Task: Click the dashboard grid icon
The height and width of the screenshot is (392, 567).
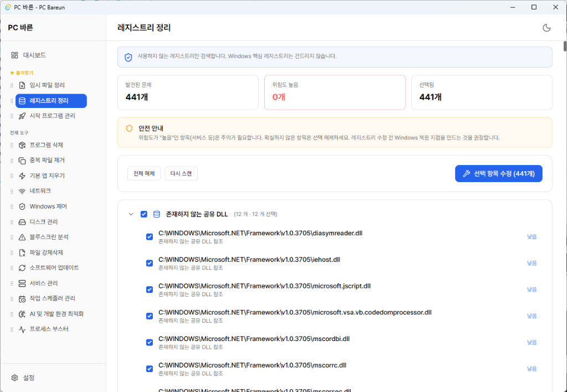Action: point(14,55)
